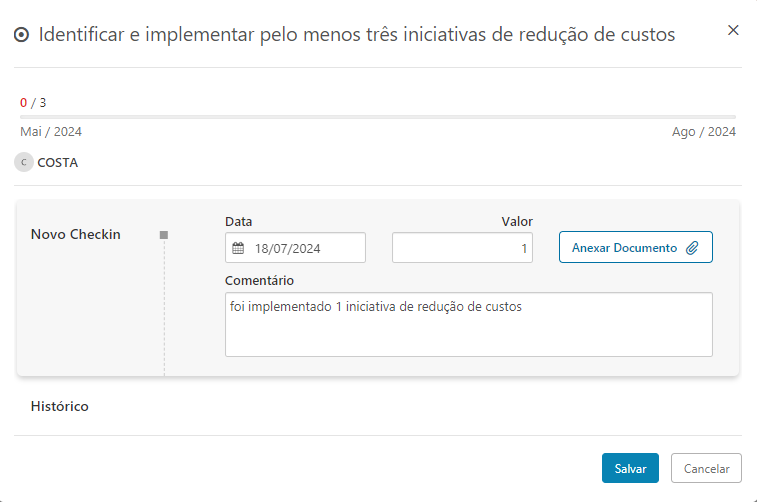
Task: Click the COSTA owner name
Action: 57,163
